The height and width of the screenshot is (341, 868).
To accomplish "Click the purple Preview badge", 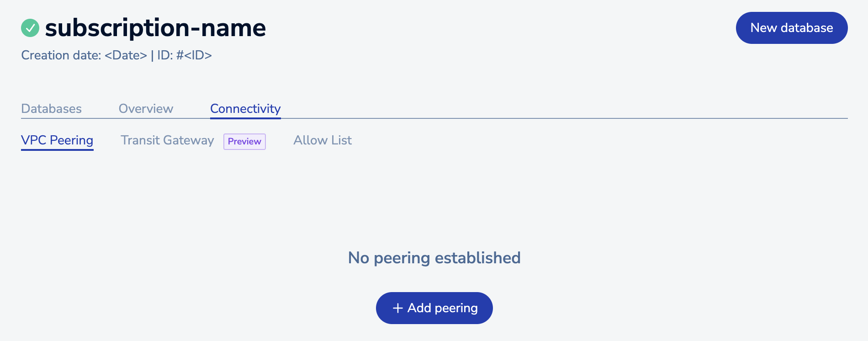I will coord(244,141).
